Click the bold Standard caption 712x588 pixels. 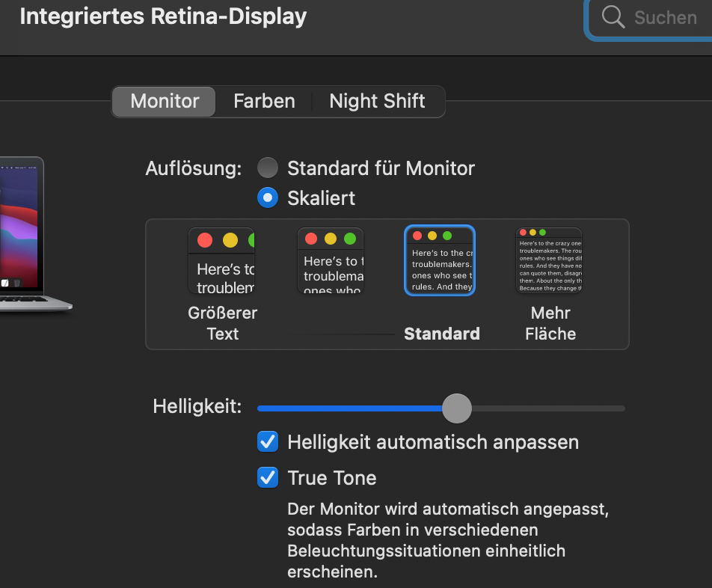441,334
